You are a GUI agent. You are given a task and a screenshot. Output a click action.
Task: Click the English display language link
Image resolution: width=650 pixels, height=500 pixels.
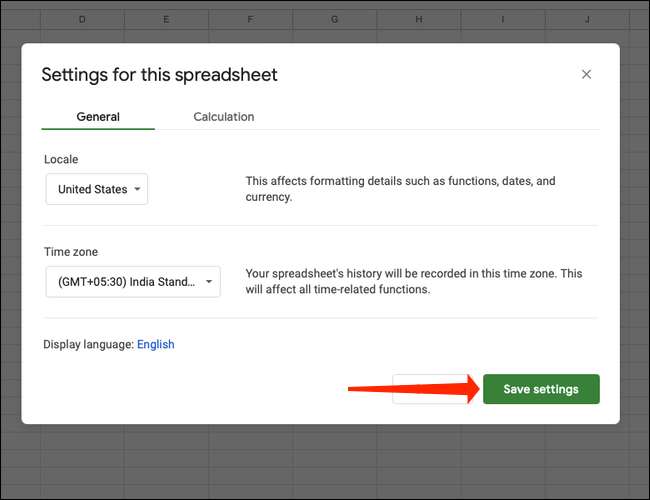click(155, 344)
